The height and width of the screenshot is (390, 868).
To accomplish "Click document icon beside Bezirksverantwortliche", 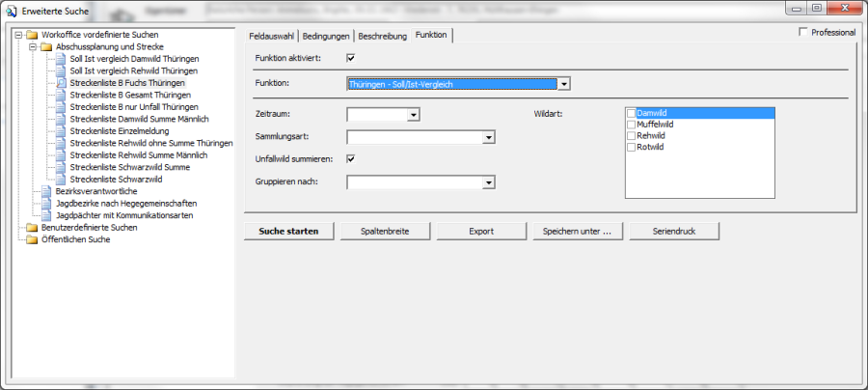I will click(46, 191).
